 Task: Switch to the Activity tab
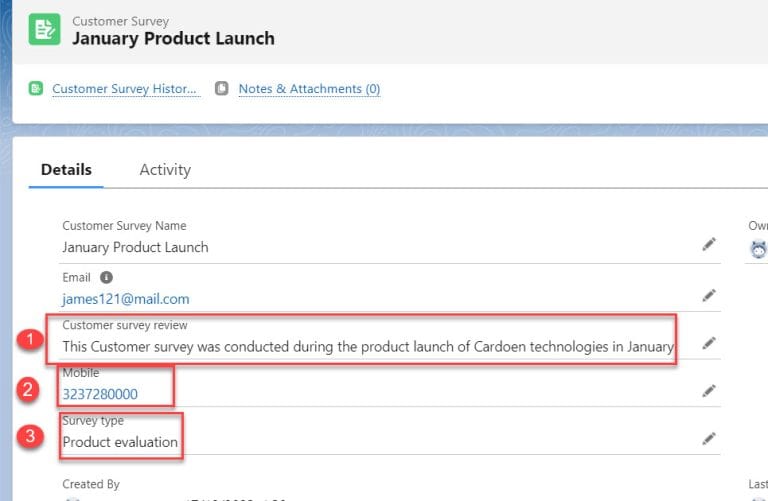pyautogui.click(x=165, y=170)
